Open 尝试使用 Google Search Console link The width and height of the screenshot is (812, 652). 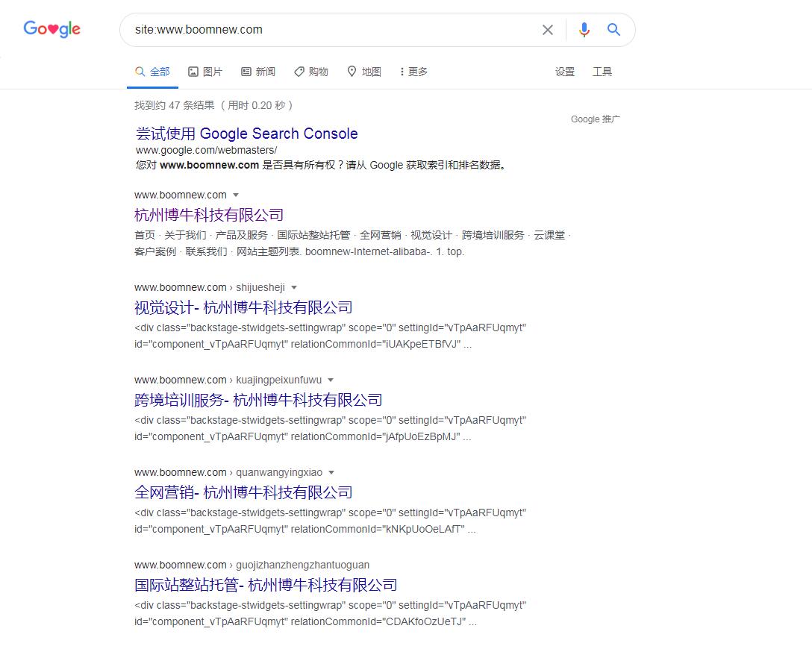pos(246,134)
